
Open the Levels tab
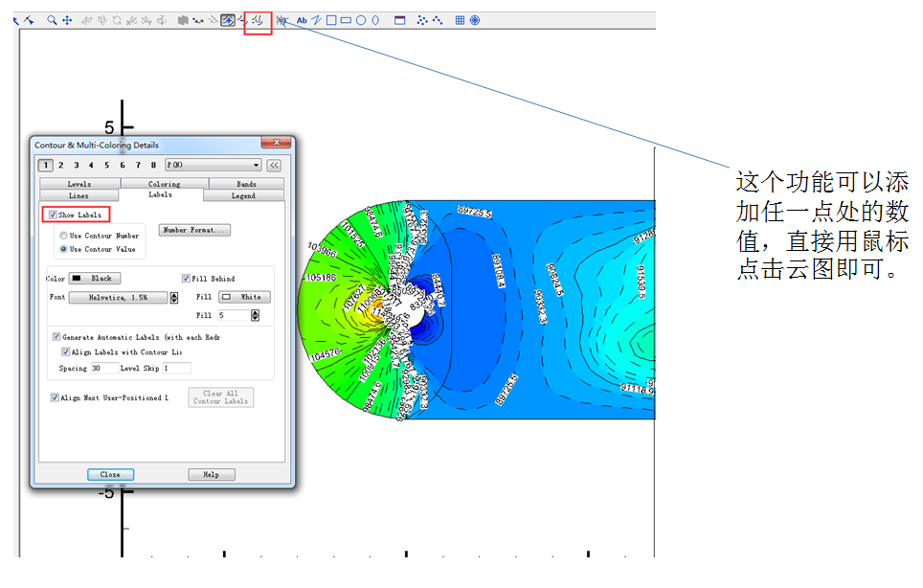click(79, 184)
